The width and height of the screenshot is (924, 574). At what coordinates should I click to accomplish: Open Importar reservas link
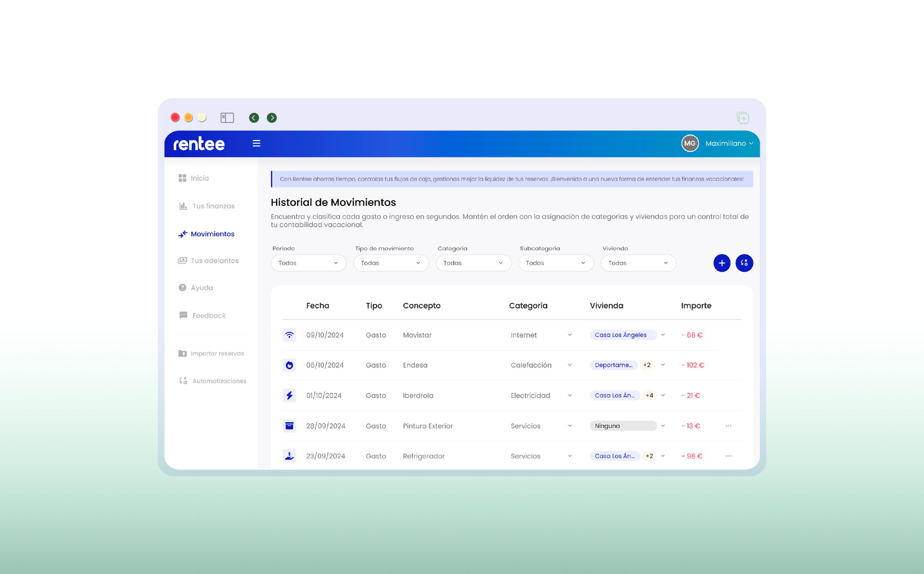[x=217, y=354]
